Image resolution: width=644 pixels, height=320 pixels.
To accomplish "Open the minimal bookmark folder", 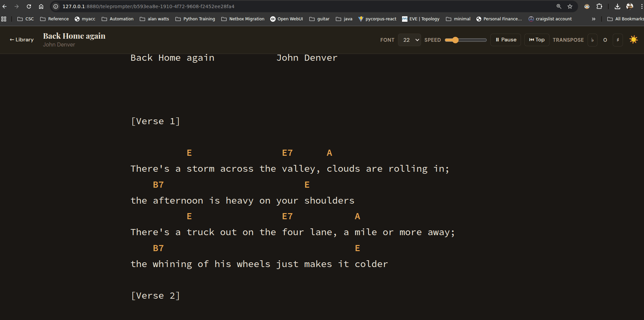I will pos(458,19).
